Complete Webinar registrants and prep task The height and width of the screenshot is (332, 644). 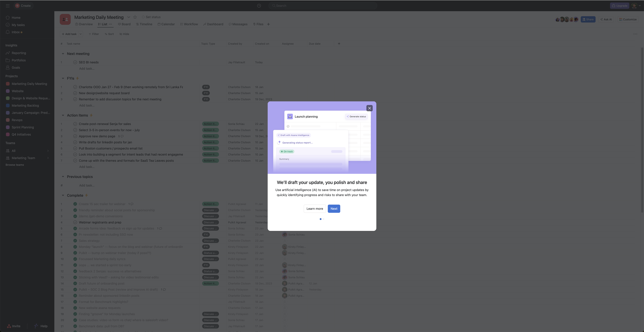pyautogui.click(x=75, y=222)
